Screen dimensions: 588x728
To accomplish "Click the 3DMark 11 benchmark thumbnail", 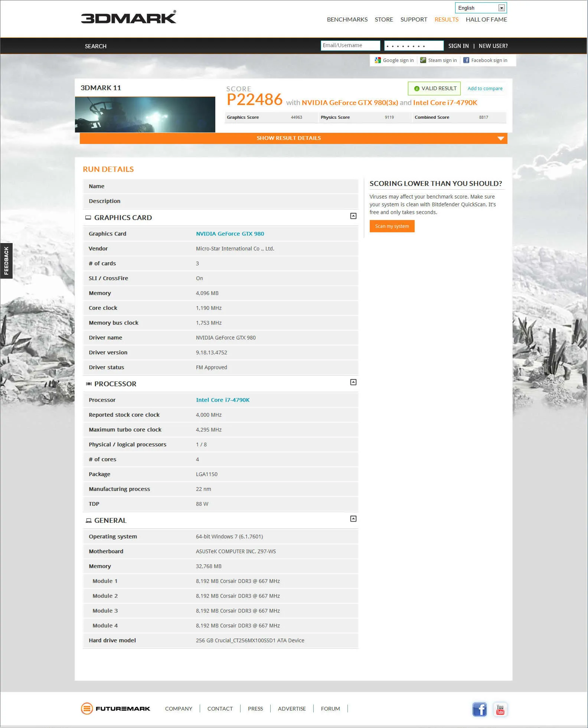I will pos(145,115).
